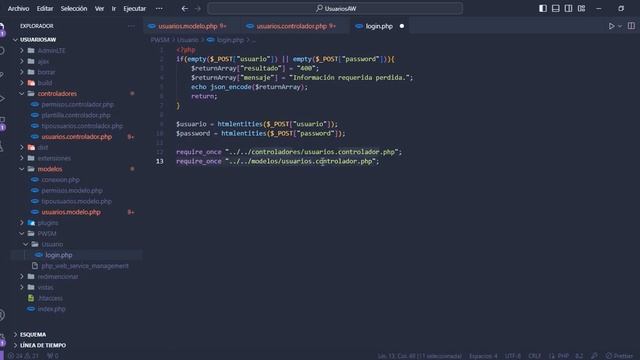Expand the extensiones folder chevron
The width and height of the screenshot is (640, 360).
(x=22, y=158)
